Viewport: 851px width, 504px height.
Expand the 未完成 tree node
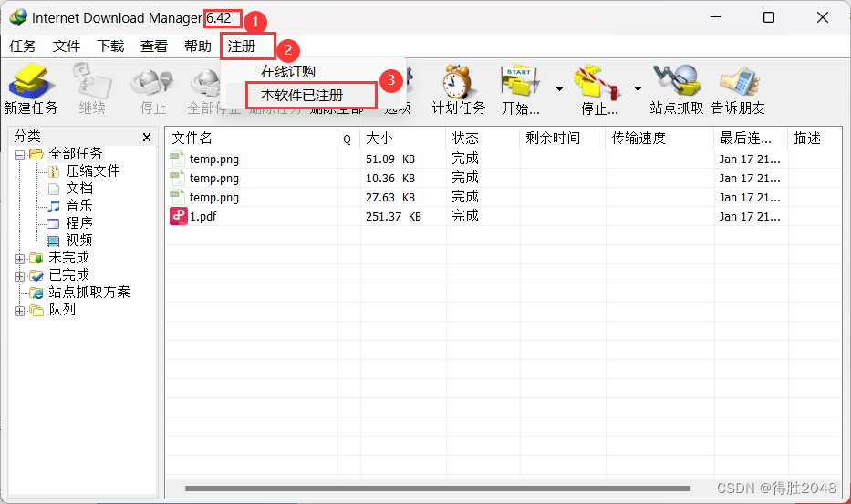tap(19, 259)
